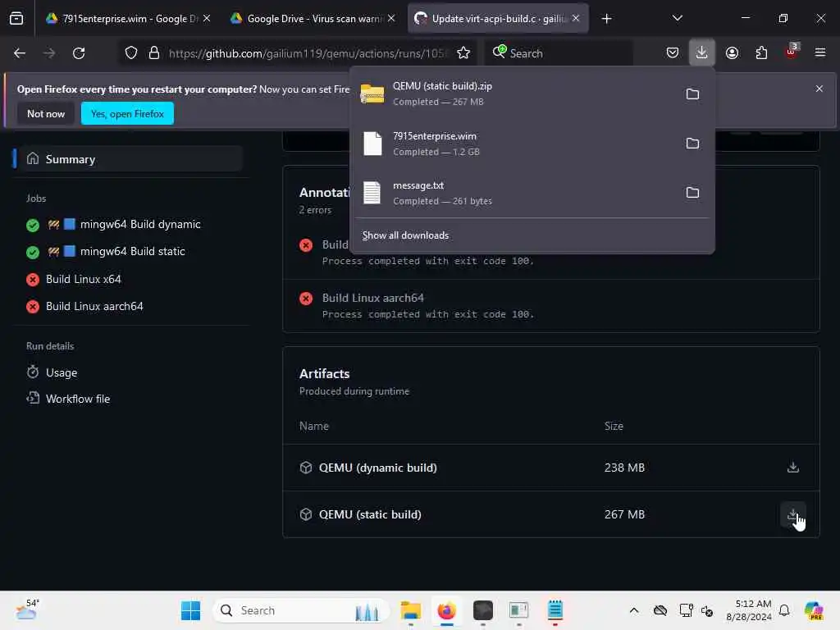Screen dimensions: 840x630
Task: Open QEMU (static build).zip download entry
Action: pos(514,94)
